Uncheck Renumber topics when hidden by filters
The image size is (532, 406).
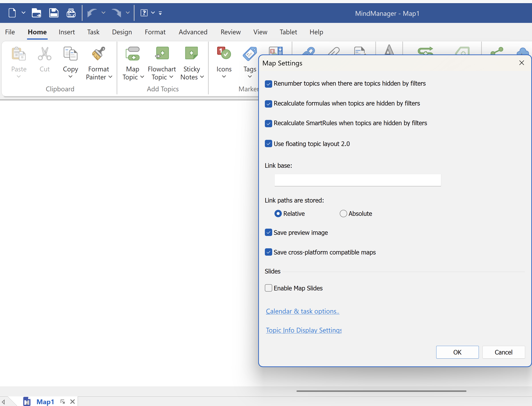[x=268, y=84]
